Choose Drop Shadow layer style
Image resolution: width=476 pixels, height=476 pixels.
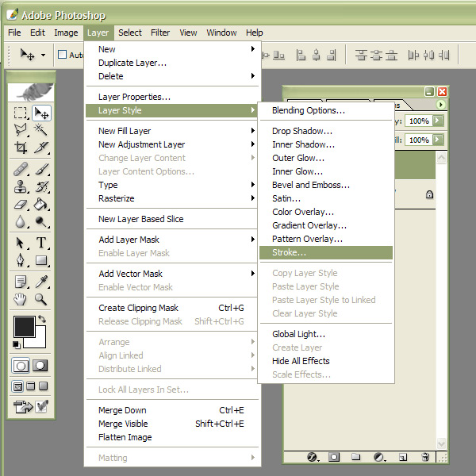[326, 131]
